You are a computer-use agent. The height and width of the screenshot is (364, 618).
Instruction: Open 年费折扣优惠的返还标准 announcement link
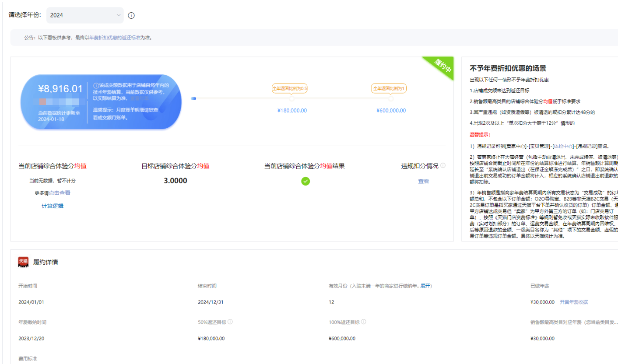(115, 38)
